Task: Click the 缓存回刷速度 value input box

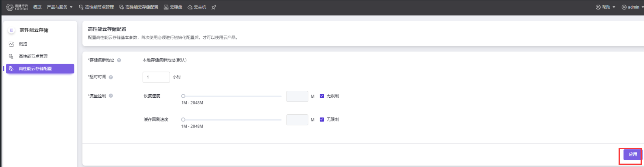Action: (x=297, y=120)
